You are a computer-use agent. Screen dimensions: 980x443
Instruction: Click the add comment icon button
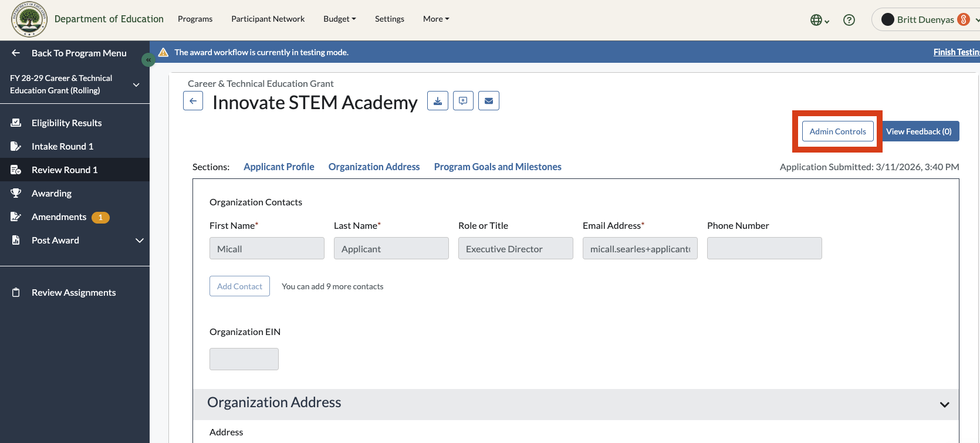pyautogui.click(x=463, y=101)
